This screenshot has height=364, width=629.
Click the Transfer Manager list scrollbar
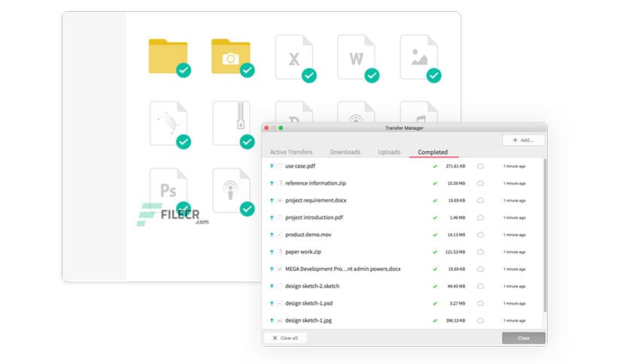545,235
